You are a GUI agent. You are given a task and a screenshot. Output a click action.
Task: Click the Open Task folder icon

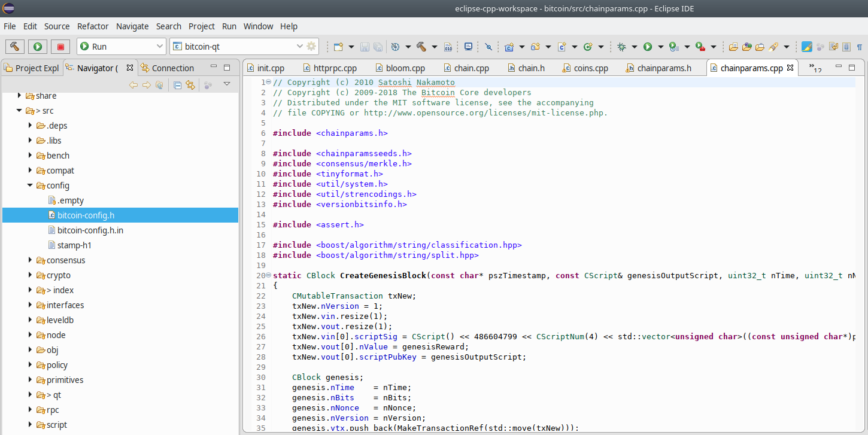tap(760, 46)
